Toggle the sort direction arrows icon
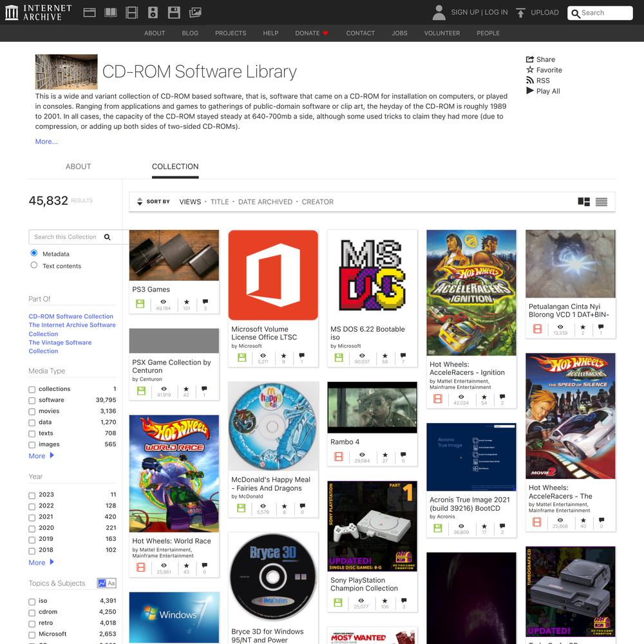Viewport: 644px width, 644px height. (140, 202)
